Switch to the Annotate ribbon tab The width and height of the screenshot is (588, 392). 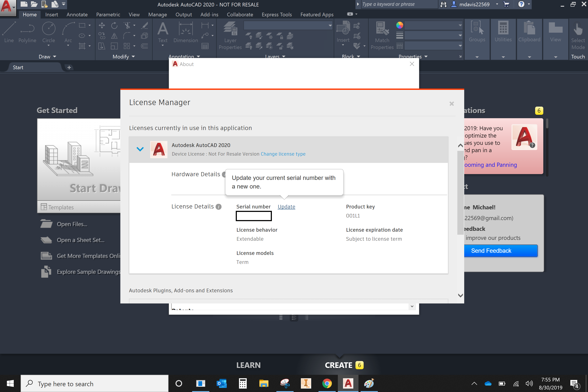pos(77,14)
